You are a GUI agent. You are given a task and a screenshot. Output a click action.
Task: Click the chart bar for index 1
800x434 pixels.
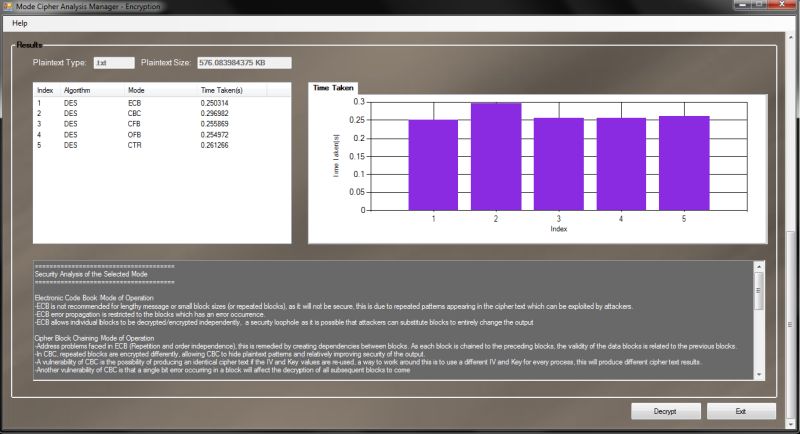click(x=433, y=165)
